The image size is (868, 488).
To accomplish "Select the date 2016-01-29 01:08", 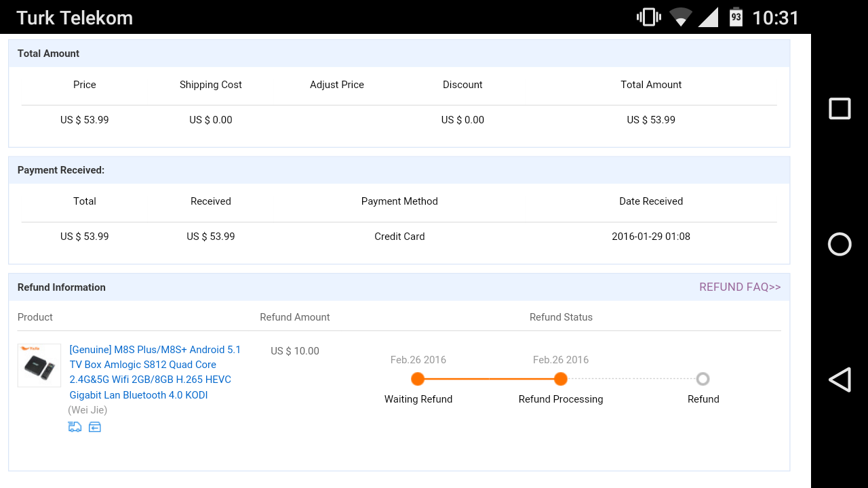I will [x=651, y=237].
